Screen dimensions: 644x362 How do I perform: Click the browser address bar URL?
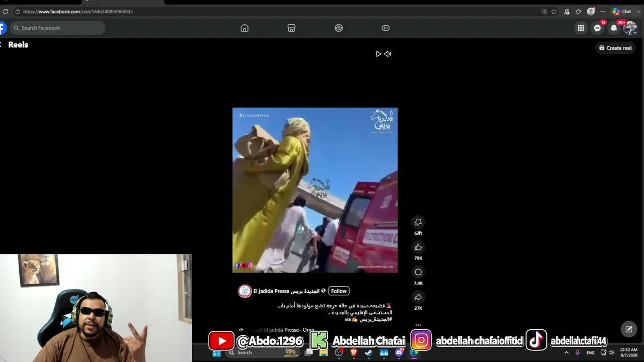point(78,12)
